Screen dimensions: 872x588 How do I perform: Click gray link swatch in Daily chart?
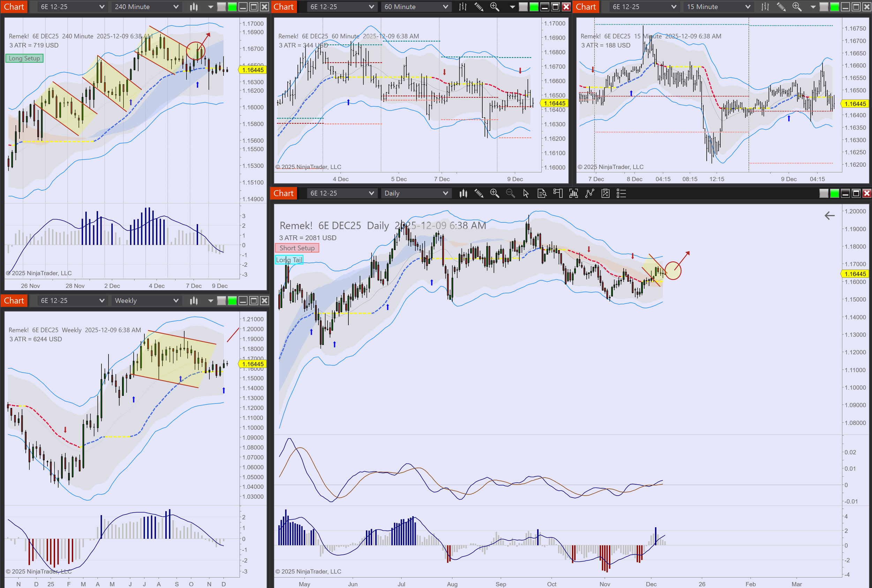tap(824, 193)
